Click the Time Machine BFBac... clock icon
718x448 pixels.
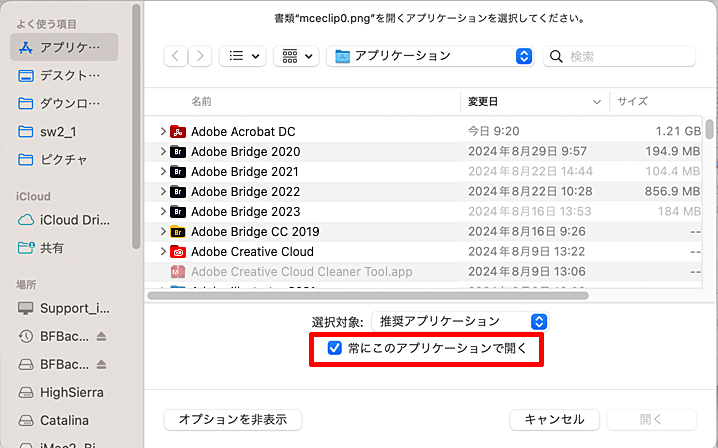coord(26,337)
